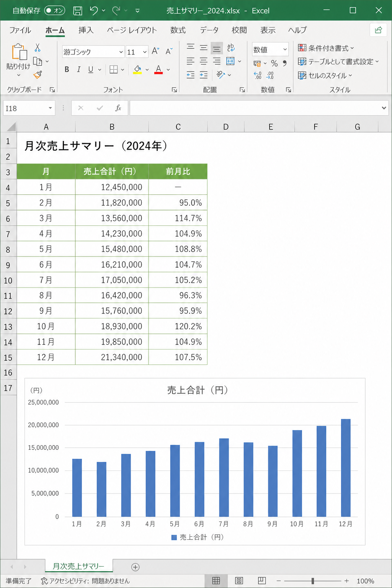Click the Wrap Text icon
The image size is (392, 588).
point(231,47)
